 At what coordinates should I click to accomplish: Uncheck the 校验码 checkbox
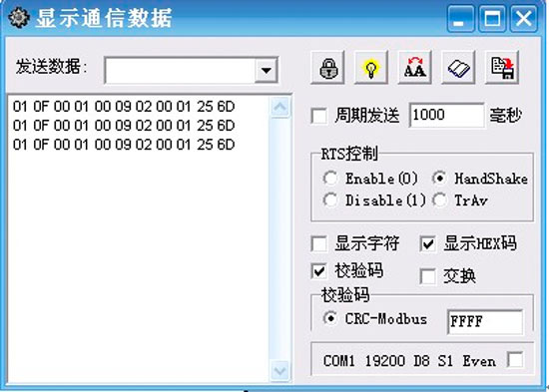point(319,271)
